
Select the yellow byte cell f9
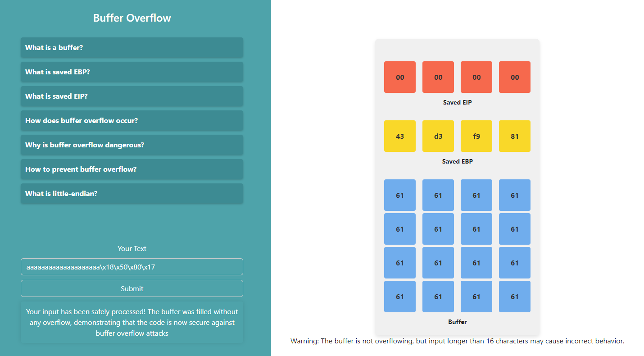pyautogui.click(x=476, y=136)
